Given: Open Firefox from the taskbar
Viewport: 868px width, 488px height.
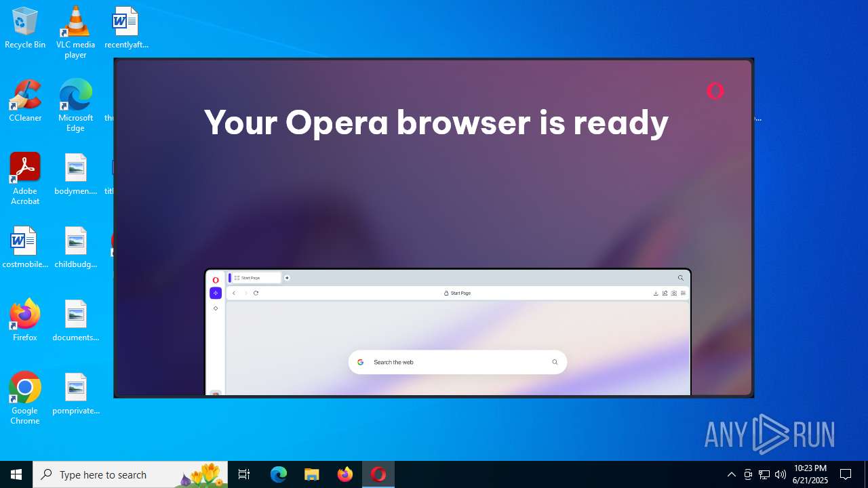Looking at the screenshot, I should tap(345, 474).
